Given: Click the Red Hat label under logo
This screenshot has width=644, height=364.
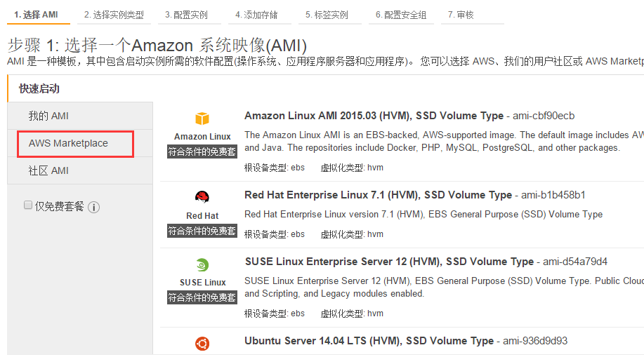Looking at the screenshot, I should tap(202, 216).
